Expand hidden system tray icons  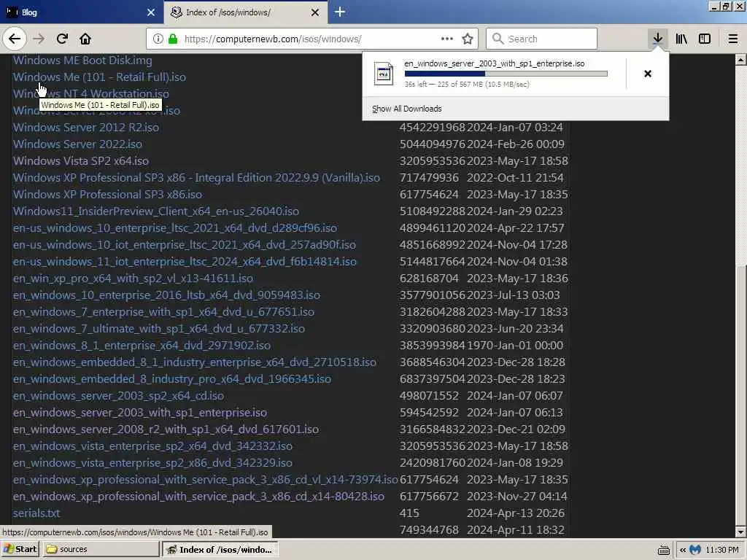(683, 550)
